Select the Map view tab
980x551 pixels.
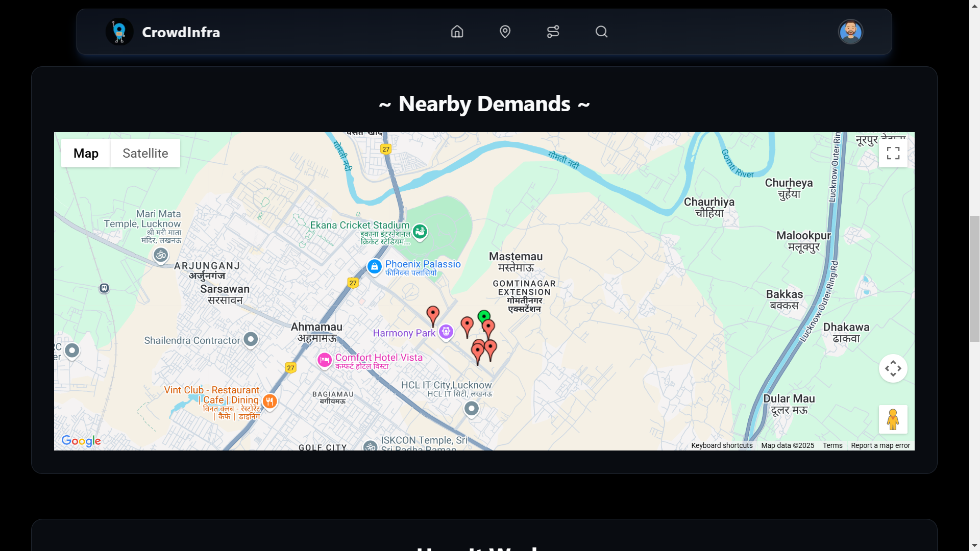(86, 153)
